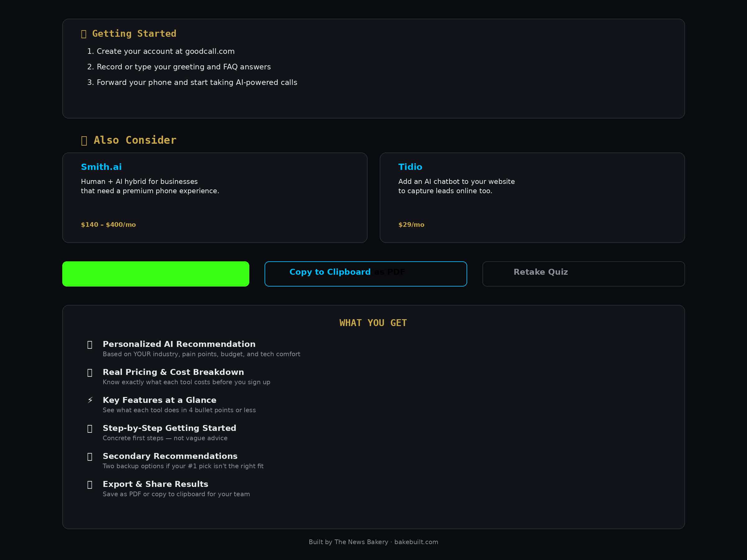Click 'Save as PDF or copy to clipboard' subtitle

click(x=176, y=494)
